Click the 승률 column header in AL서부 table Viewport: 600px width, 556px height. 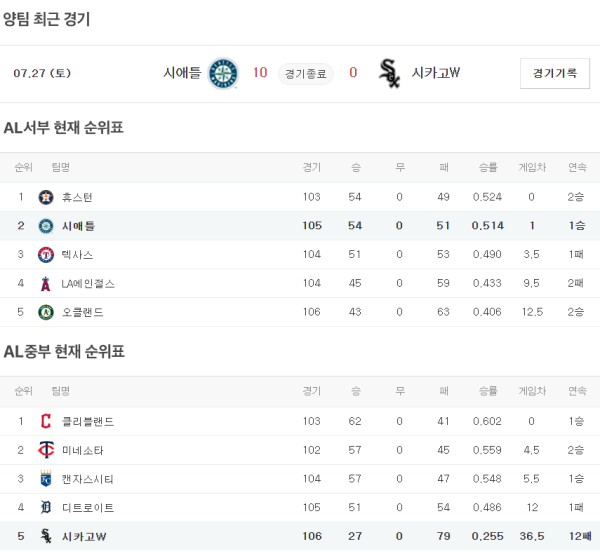(x=487, y=167)
